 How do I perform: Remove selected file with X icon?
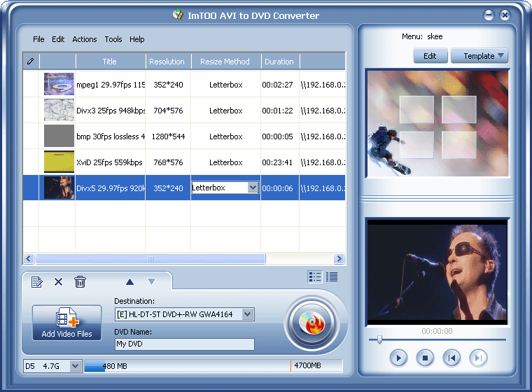pos(59,281)
